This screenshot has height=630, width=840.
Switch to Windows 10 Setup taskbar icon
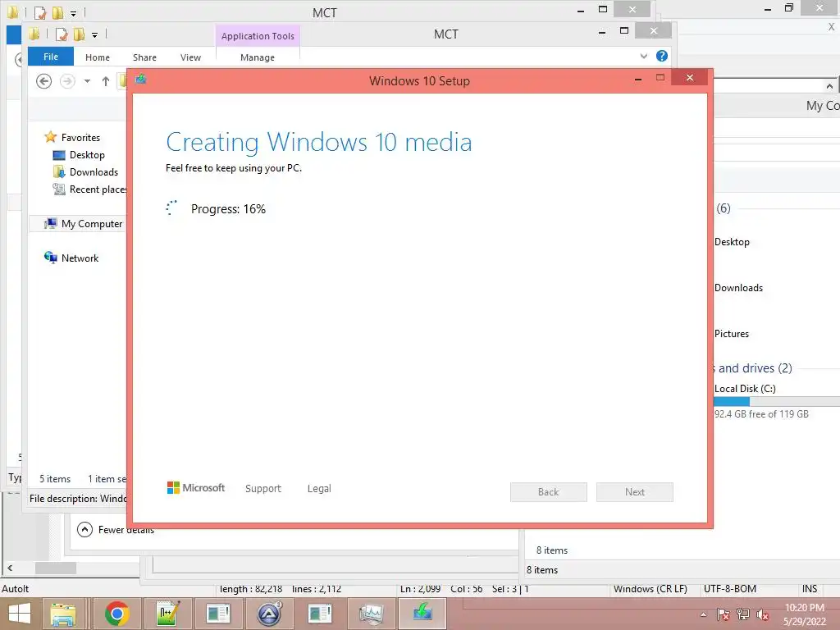coord(422,612)
